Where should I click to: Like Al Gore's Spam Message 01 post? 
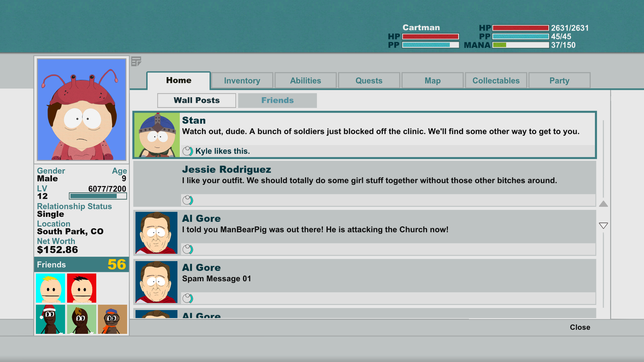tap(187, 298)
